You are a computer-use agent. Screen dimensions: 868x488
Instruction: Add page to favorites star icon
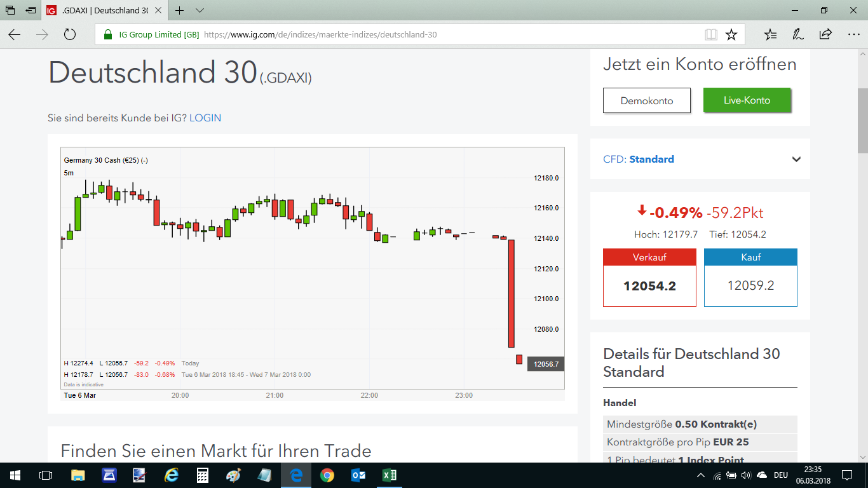(x=731, y=35)
